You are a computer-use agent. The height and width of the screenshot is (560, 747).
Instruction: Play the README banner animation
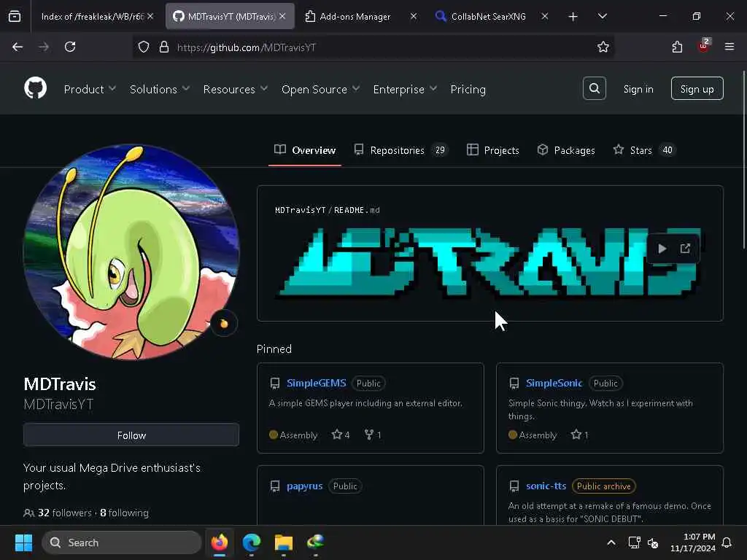[x=662, y=249]
